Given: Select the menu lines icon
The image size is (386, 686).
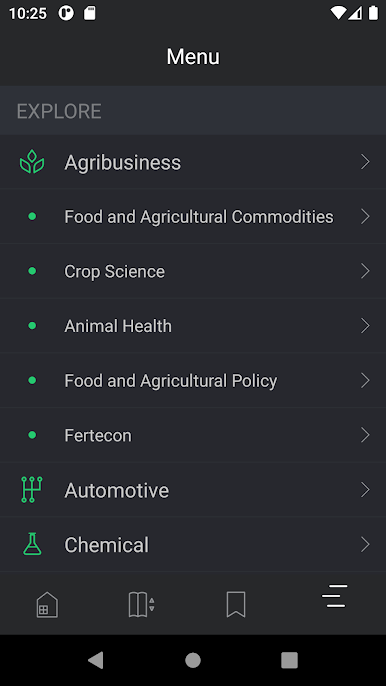Looking at the screenshot, I should coord(335,596).
